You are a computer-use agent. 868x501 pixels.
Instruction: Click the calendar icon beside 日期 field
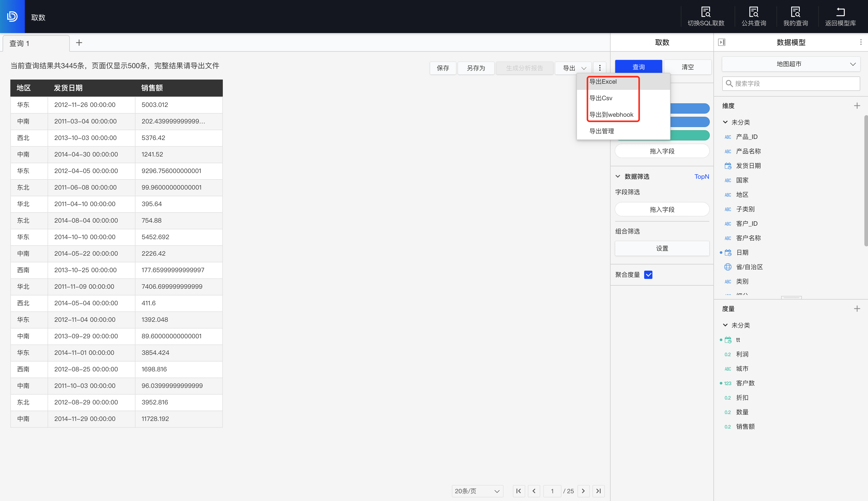pyautogui.click(x=728, y=253)
